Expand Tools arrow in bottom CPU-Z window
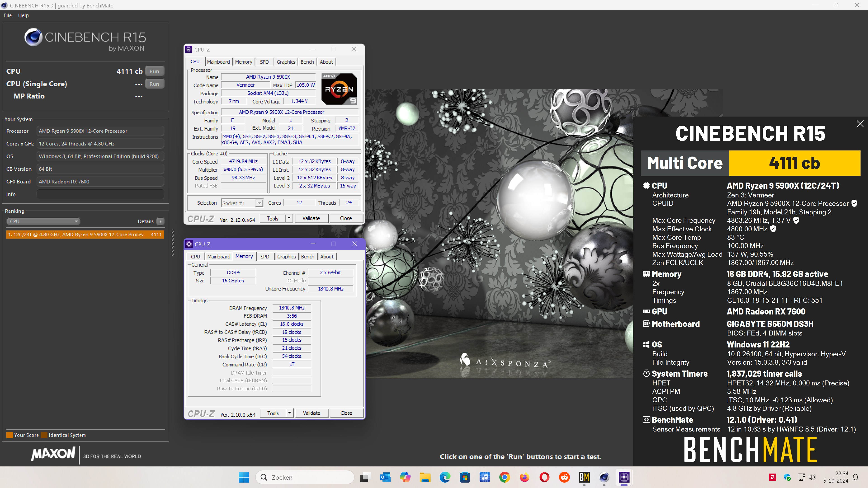This screenshot has height=488, width=868. pyautogui.click(x=289, y=413)
